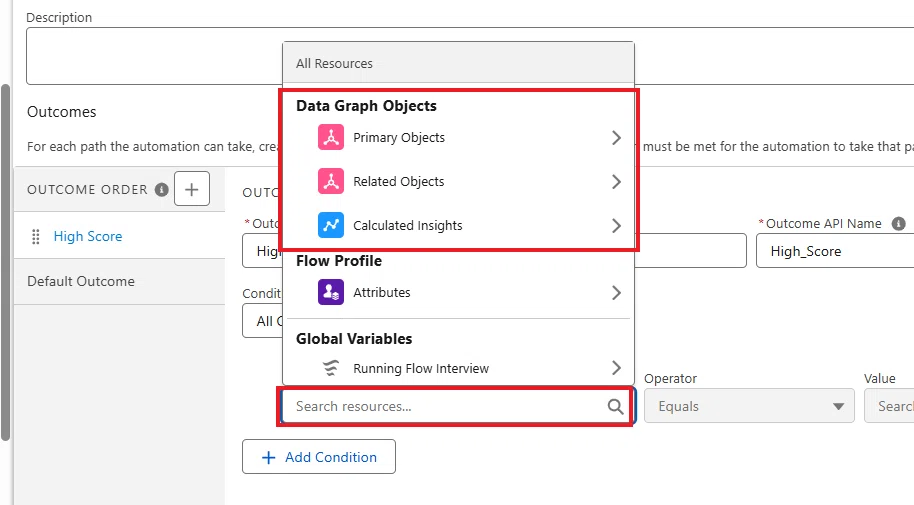Click the Flow Profile heading

(339, 261)
